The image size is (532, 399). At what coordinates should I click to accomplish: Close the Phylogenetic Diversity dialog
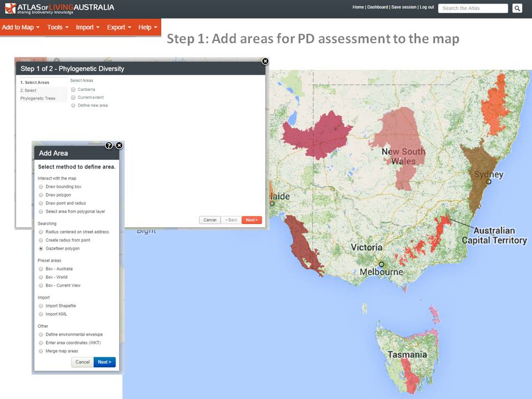click(265, 61)
